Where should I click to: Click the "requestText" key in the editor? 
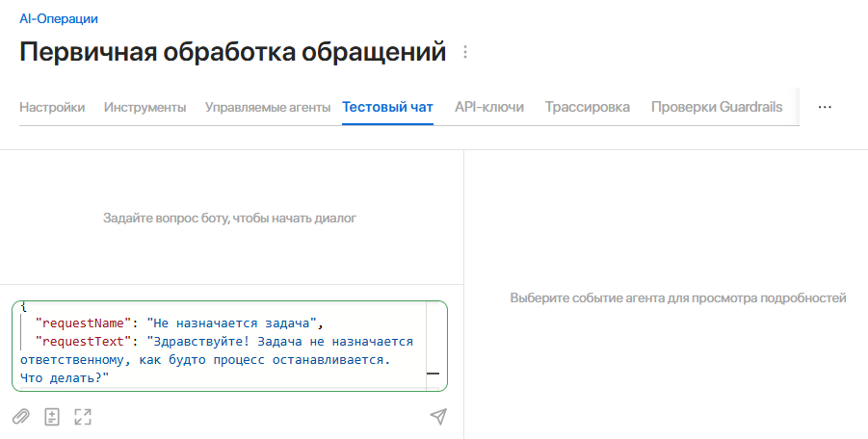[84, 341]
